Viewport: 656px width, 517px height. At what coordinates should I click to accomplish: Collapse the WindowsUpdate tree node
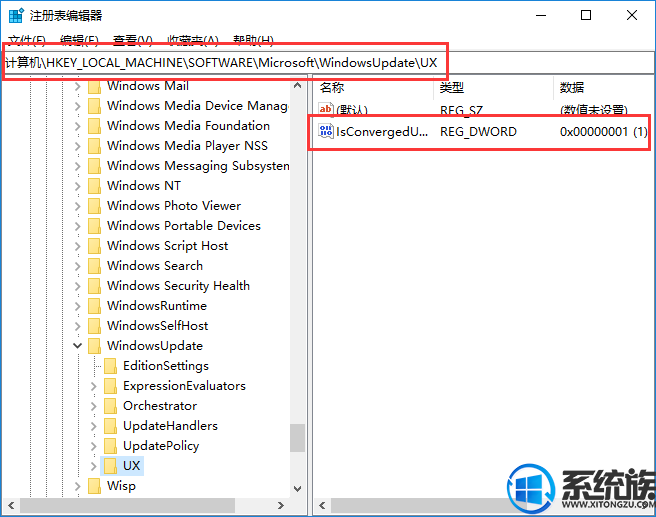click(78, 346)
